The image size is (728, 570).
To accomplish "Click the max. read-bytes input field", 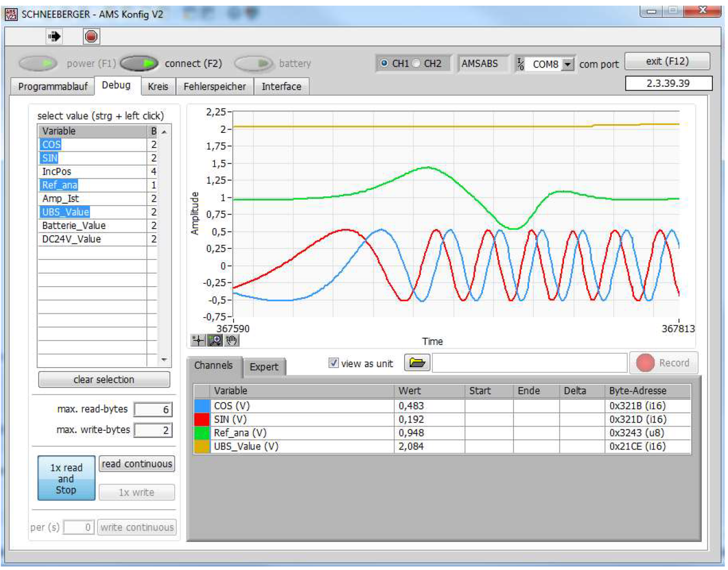I will point(153,410).
